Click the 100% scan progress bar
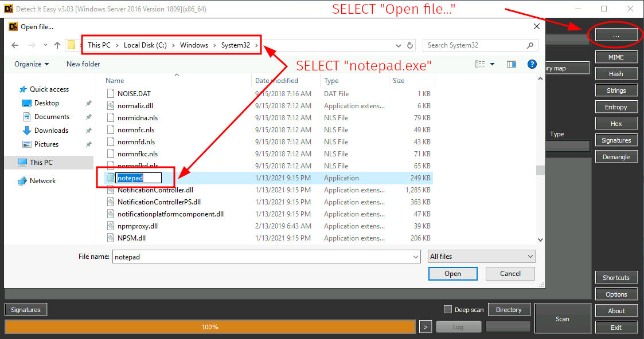Screen dimensions: 644x339 pyautogui.click(x=210, y=327)
